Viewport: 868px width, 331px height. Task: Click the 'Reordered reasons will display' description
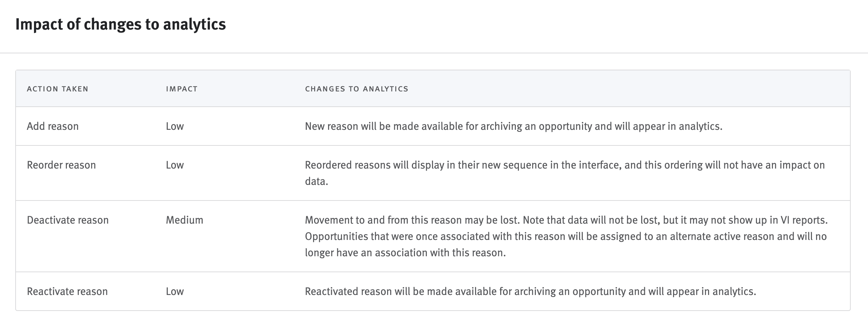(x=564, y=165)
